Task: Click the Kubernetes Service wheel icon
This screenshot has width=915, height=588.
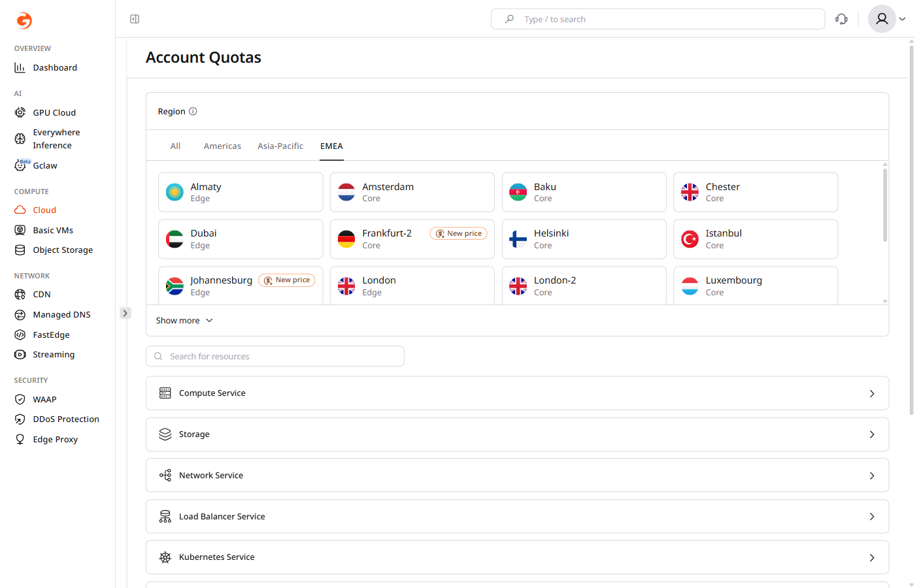Action: [165, 557]
